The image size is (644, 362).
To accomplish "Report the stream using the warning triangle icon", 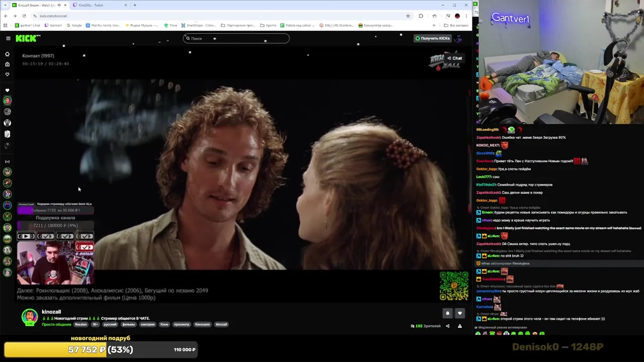I will tap(459, 326).
